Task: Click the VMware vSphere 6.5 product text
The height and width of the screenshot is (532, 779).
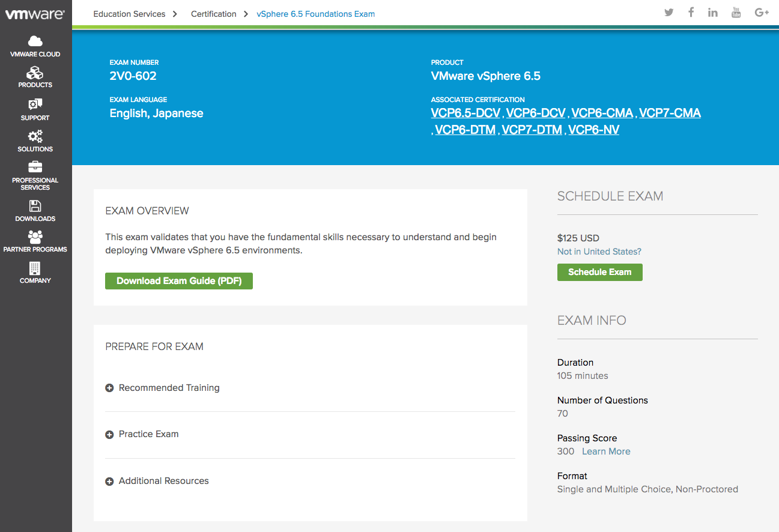Action: pyautogui.click(x=486, y=76)
